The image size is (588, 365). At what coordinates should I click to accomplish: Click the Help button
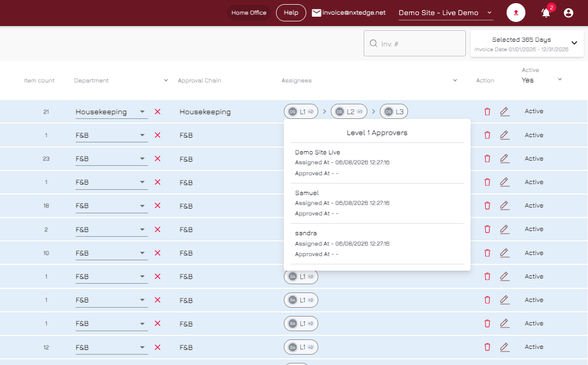pos(291,13)
